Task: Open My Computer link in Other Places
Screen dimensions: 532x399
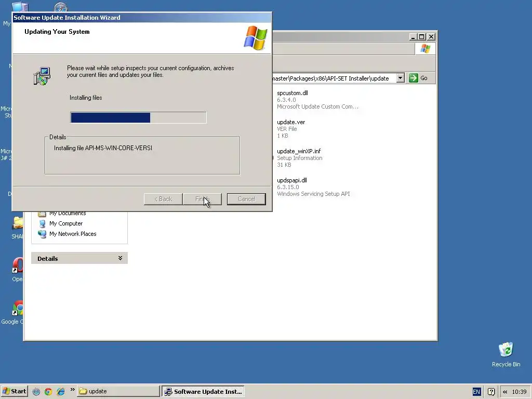Action: [66, 223]
